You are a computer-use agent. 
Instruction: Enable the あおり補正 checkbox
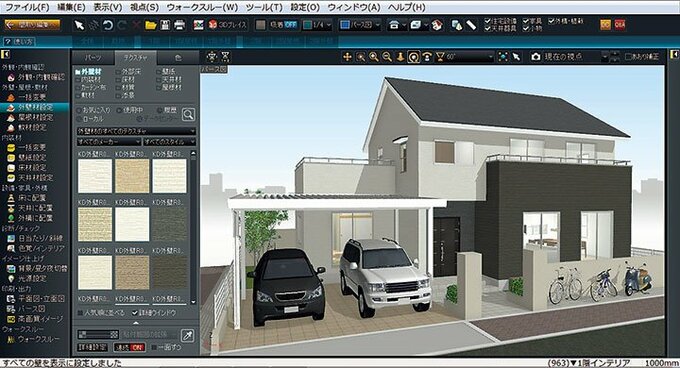[628, 57]
